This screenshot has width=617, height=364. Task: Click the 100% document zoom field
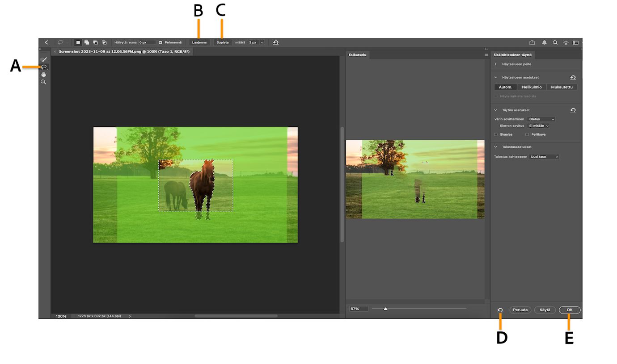61,316
